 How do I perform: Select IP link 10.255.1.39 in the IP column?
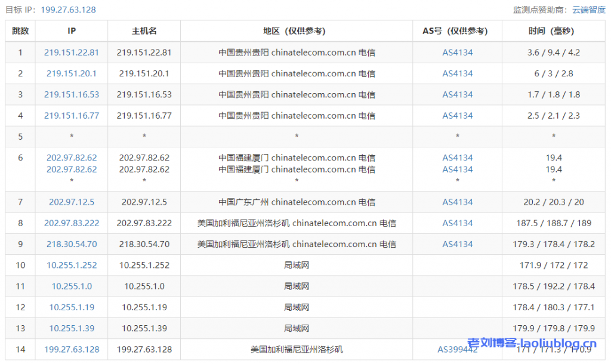(72, 328)
